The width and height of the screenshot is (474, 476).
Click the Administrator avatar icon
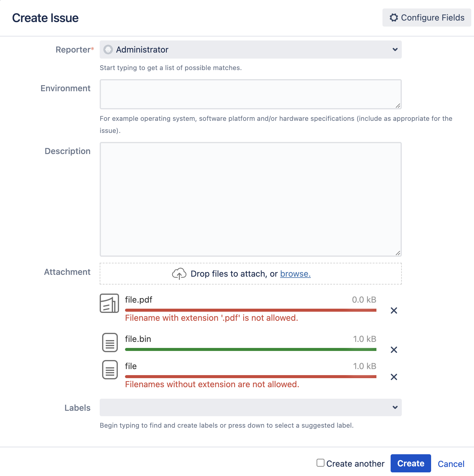click(x=108, y=50)
